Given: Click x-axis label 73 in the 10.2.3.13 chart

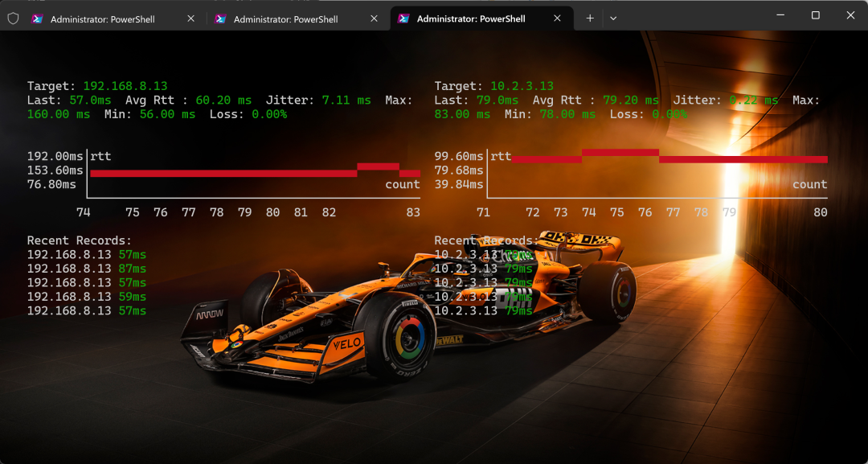Looking at the screenshot, I should click(561, 212).
